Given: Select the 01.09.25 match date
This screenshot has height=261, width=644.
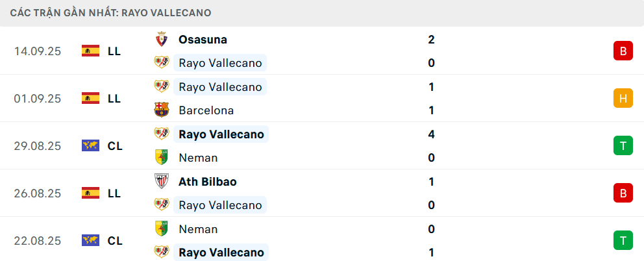Looking at the screenshot, I should coord(38,99).
